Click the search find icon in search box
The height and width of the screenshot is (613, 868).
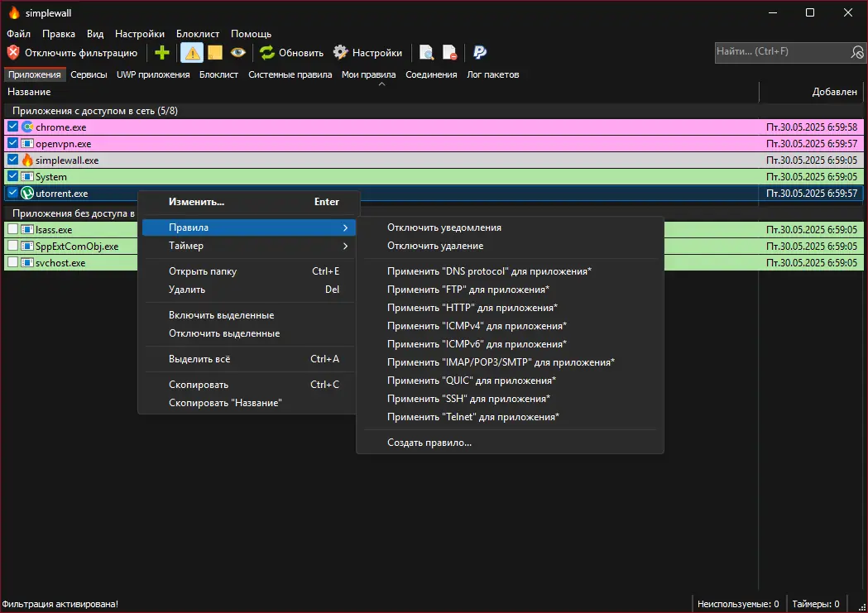coord(856,52)
